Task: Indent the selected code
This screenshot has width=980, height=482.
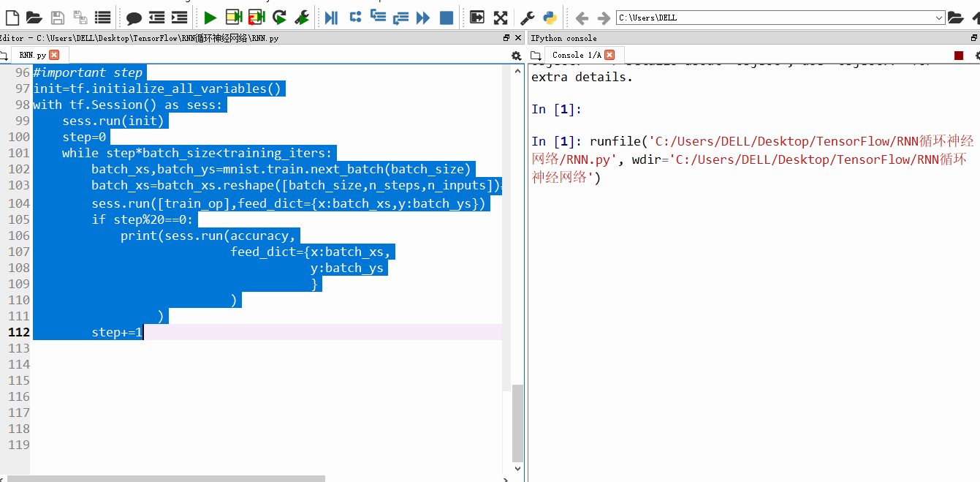Action: pyautogui.click(x=180, y=18)
